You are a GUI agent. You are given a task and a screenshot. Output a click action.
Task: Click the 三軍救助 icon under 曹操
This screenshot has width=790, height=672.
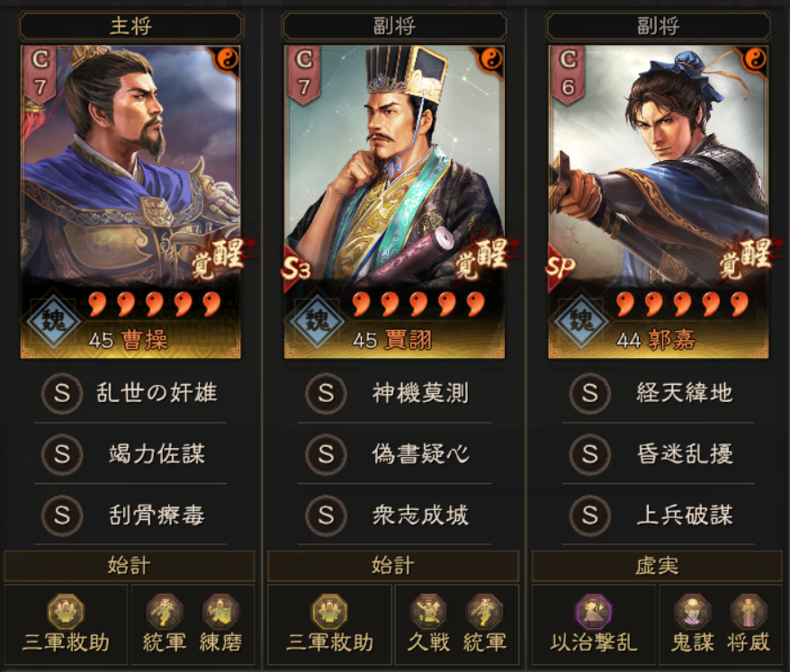tap(66, 612)
